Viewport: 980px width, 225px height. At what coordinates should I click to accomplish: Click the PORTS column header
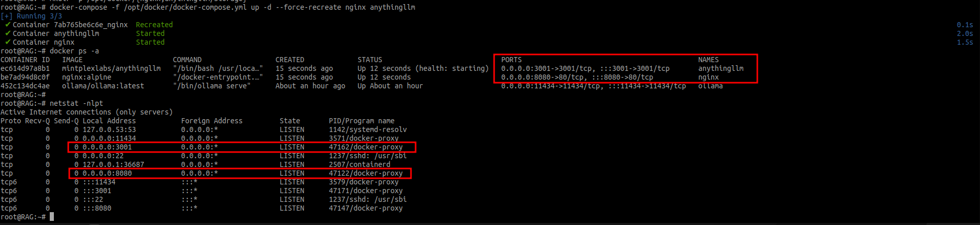click(x=512, y=60)
